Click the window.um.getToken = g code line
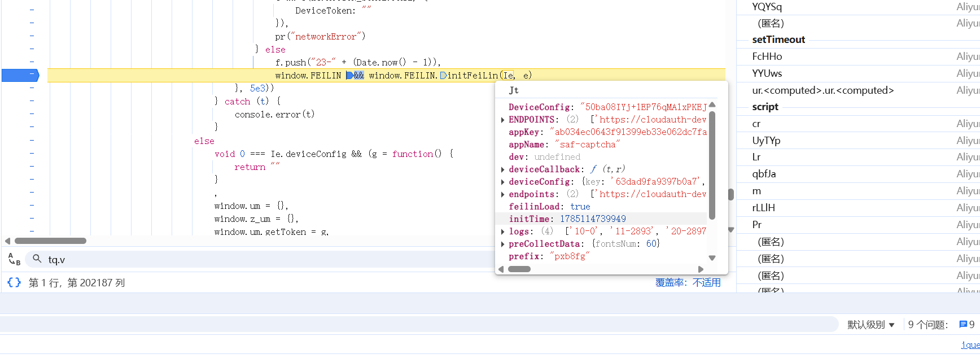Image resolution: width=980 pixels, height=358 pixels. coord(271,232)
